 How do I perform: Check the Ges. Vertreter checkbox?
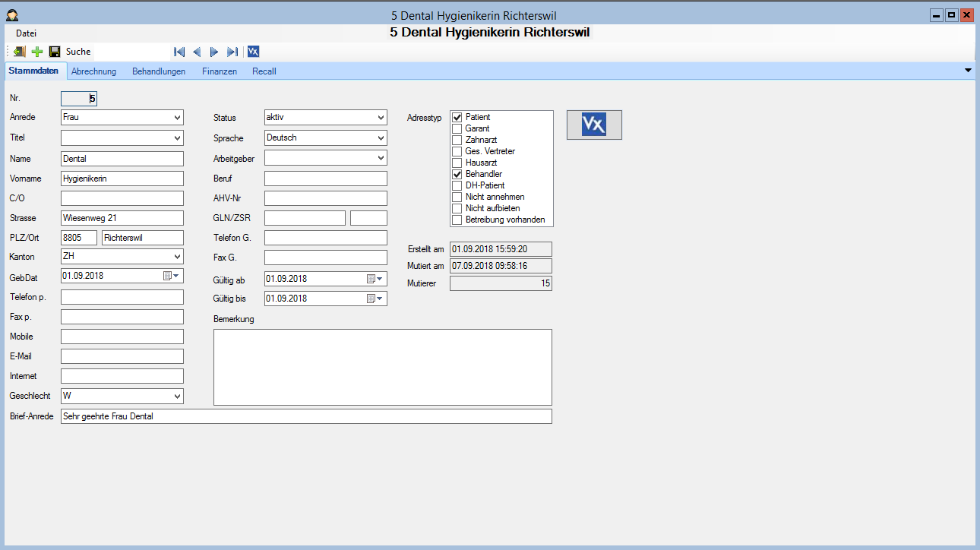point(457,151)
